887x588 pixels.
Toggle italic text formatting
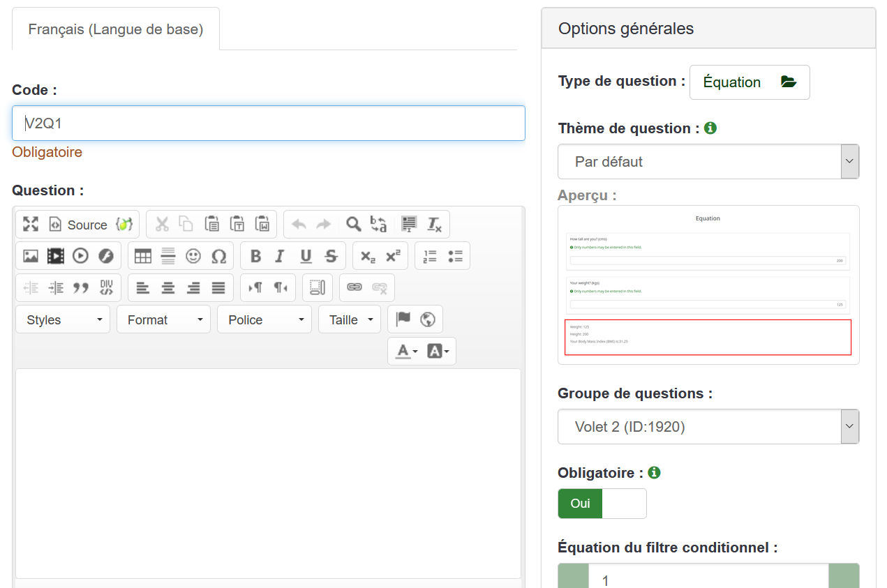(280, 256)
